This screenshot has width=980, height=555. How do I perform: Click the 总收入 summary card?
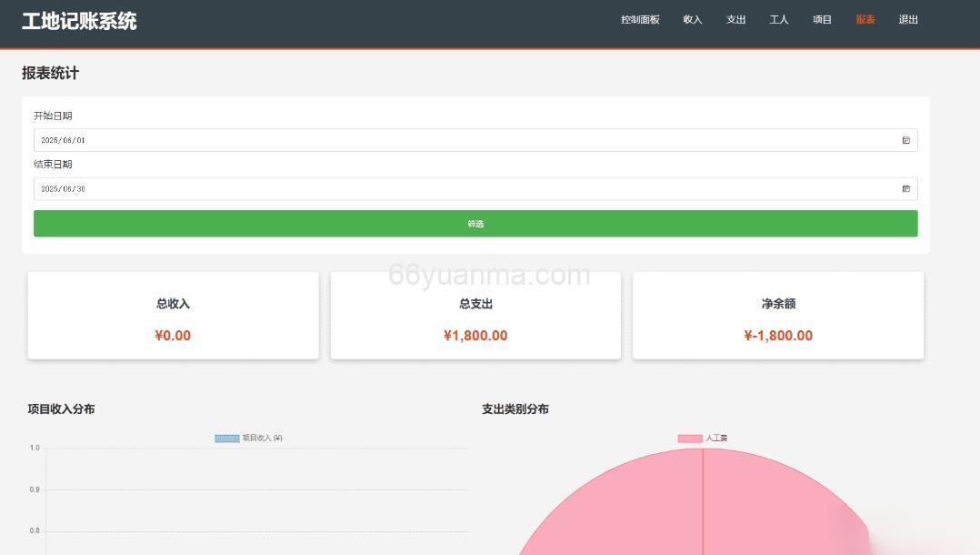point(173,315)
